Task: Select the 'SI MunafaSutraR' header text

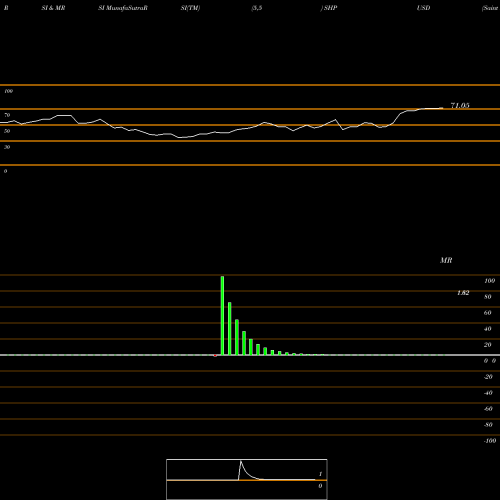Action: [x=123, y=8]
